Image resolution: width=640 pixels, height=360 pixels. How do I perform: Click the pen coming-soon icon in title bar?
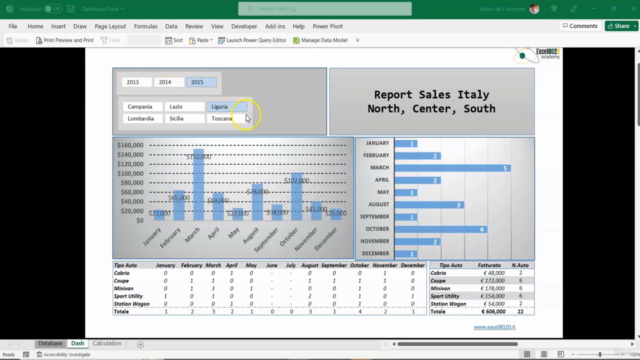click(573, 9)
